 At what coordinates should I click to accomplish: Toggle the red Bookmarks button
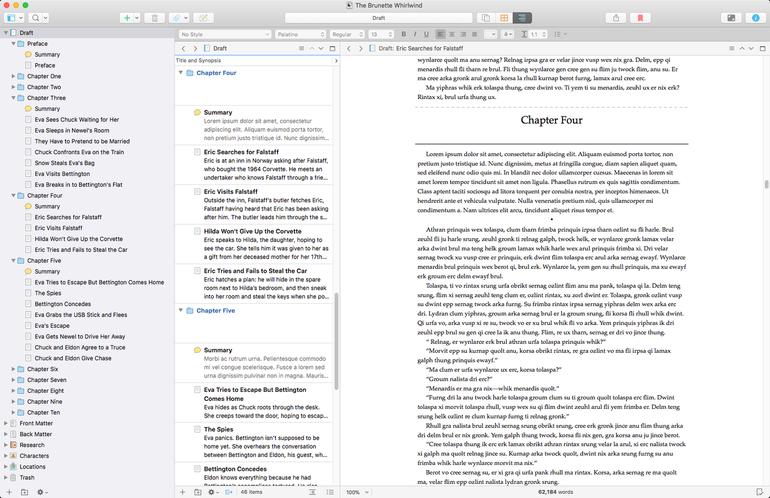click(x=640, y=18)
